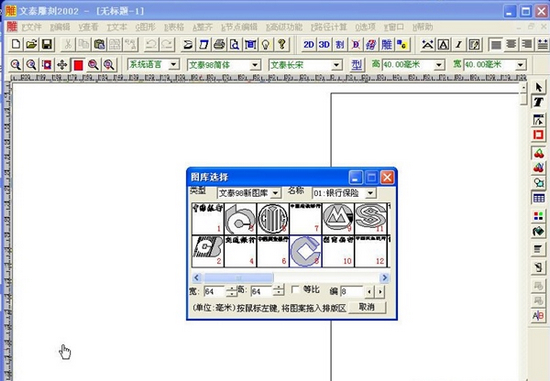The image size is (550, 381).
Task: Click the zoom in magnifier icon
Action: 16,65
